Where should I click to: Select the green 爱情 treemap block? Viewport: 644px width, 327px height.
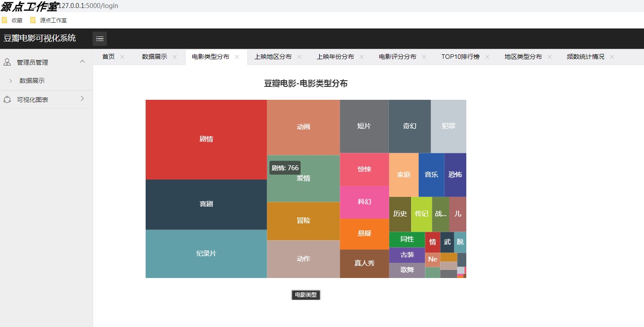point(303,179)
